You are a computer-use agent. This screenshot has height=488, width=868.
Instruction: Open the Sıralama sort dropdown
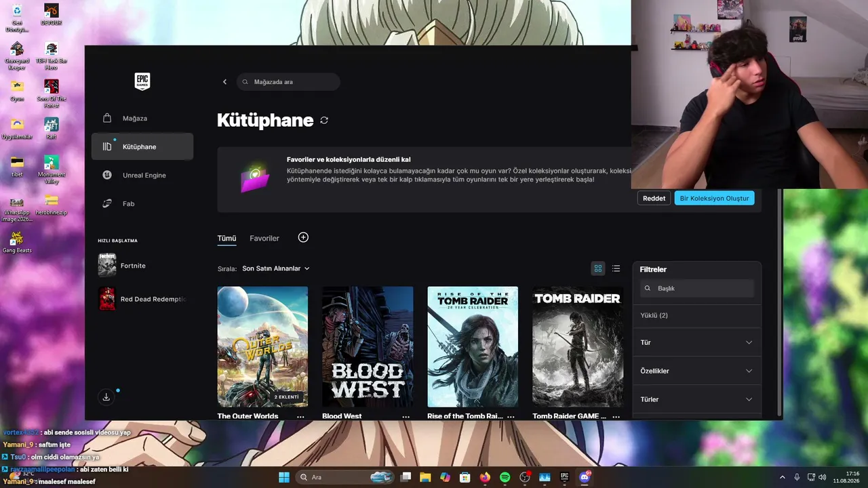point(276,268)
